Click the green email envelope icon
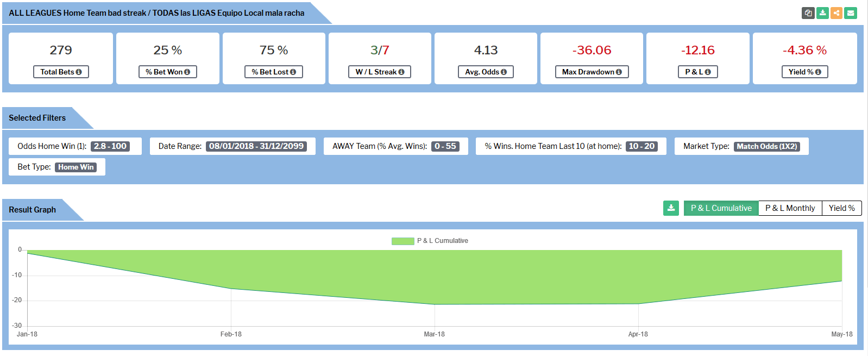This screenshot has height=356, width=868. [851, 13]
